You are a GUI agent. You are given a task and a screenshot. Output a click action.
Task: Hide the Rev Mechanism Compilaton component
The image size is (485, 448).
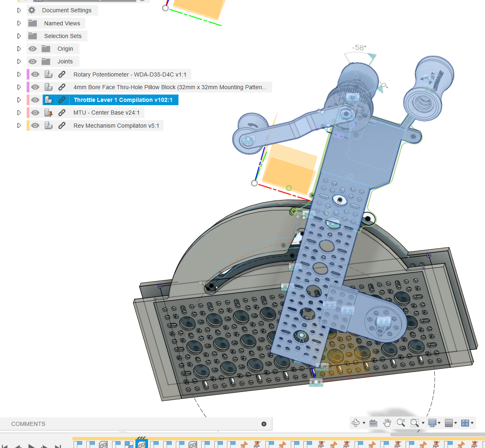pyautogui.click(x=35, y=125)
